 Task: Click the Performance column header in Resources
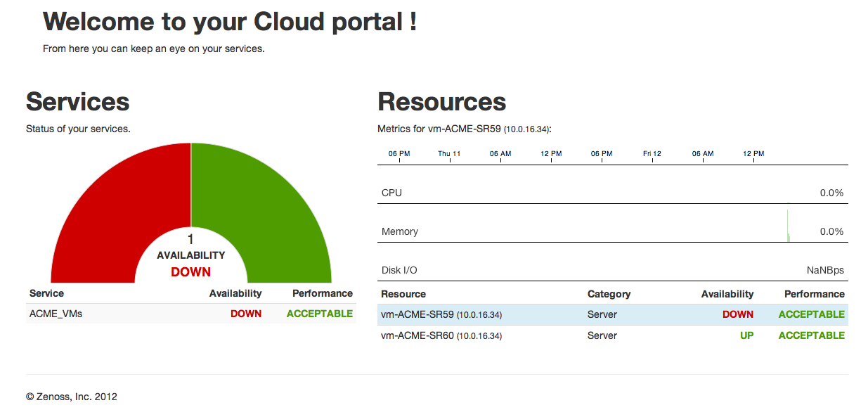814,294
